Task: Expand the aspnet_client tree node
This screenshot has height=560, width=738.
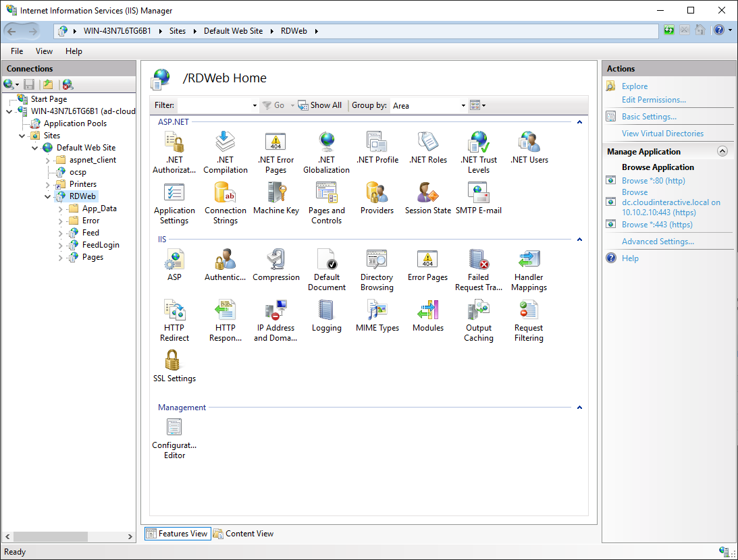Action: pyautogui.click(x=47, y=161)
